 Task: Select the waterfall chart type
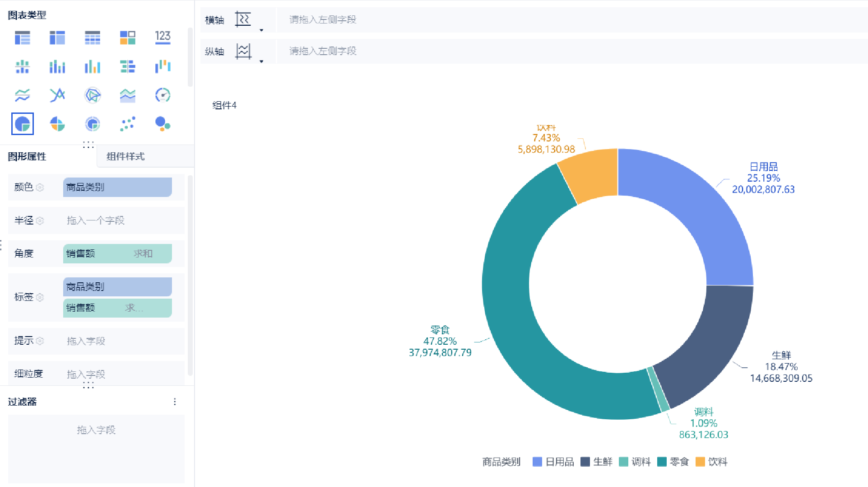(162, 67)
